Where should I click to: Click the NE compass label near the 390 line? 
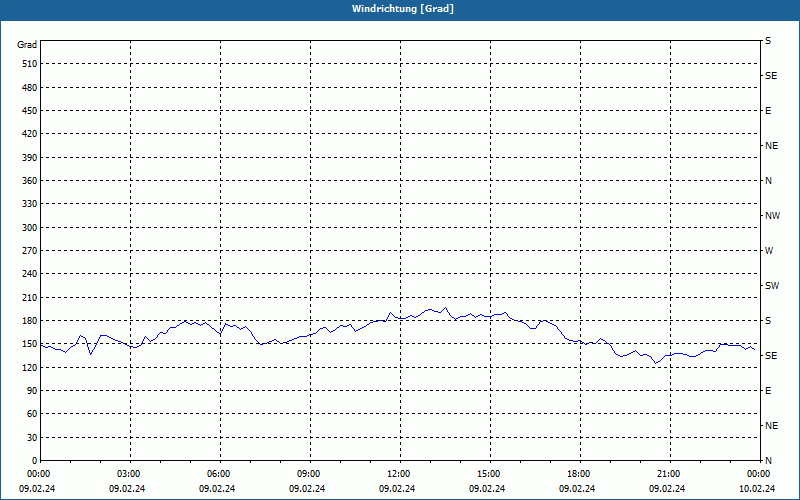click(x=771, y=146)
